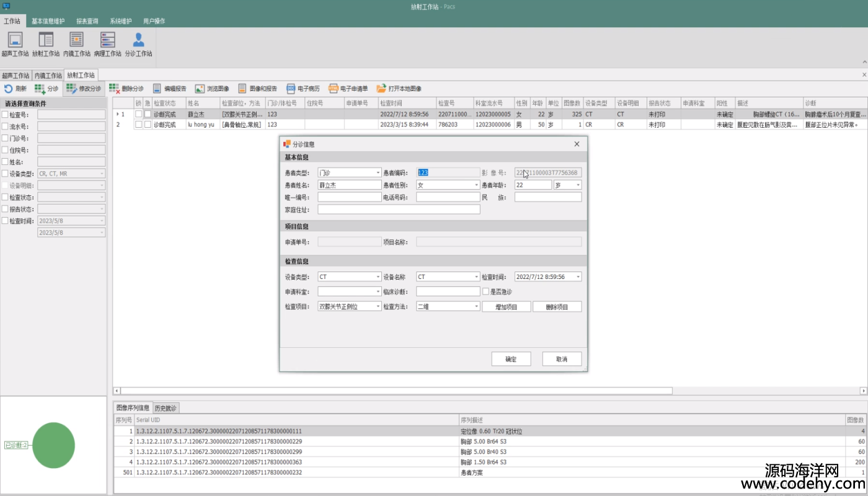
Task: Open the 患者性别 dropdown
Action: [448, 185]
